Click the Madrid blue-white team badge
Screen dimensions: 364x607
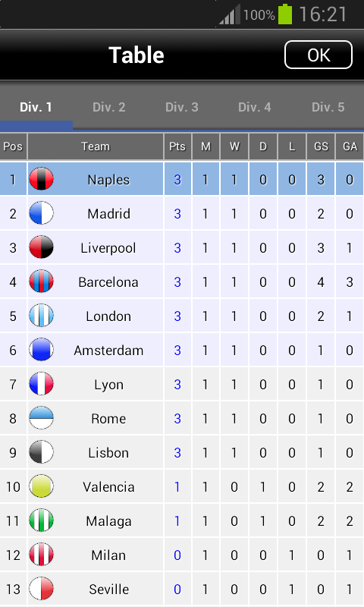tap(42, 213)
